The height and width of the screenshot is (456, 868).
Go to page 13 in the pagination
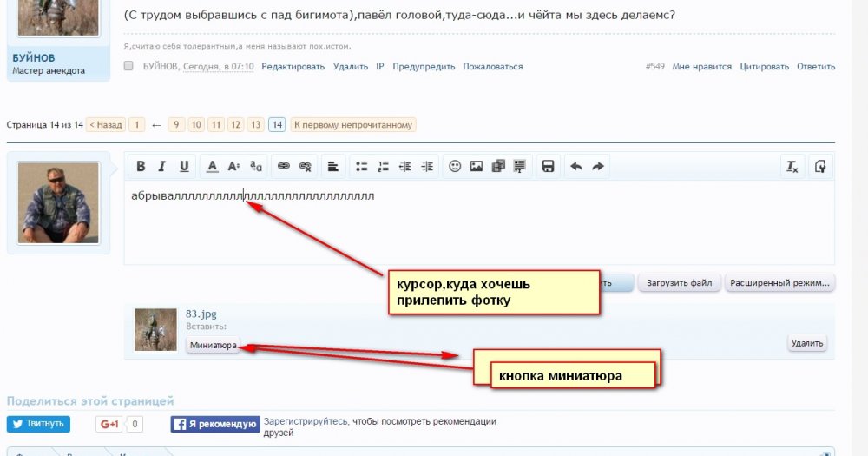click(x=255, y=125)
